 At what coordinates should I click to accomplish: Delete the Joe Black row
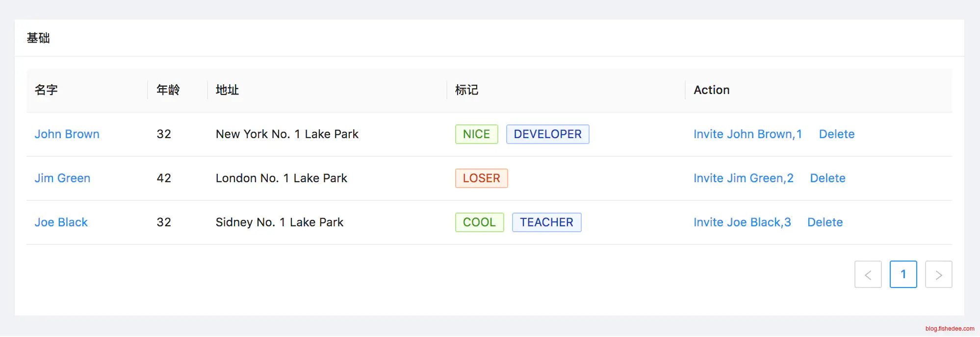click(825, 222)
